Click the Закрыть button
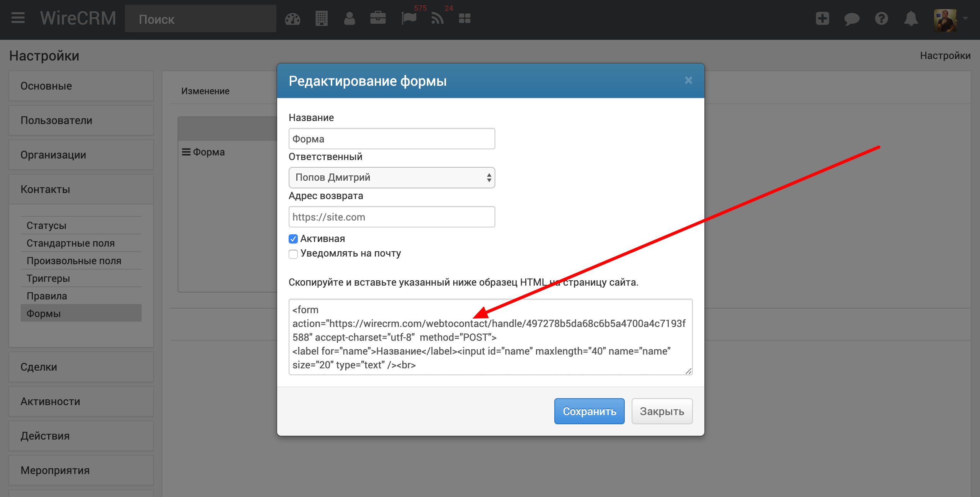This screenshot has height=497, width=980. pyautogui.click(x=662, y=411)
